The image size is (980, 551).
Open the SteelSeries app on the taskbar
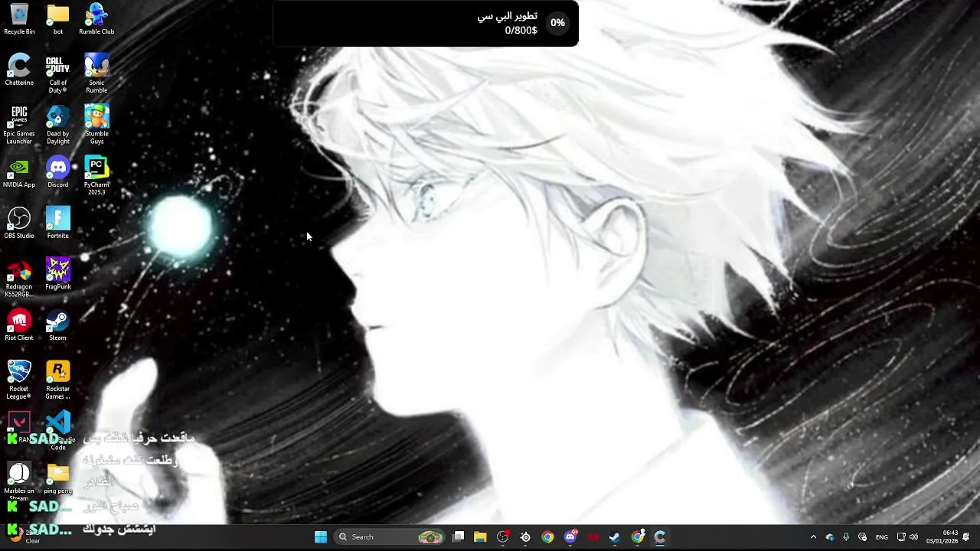pos(525,537)
